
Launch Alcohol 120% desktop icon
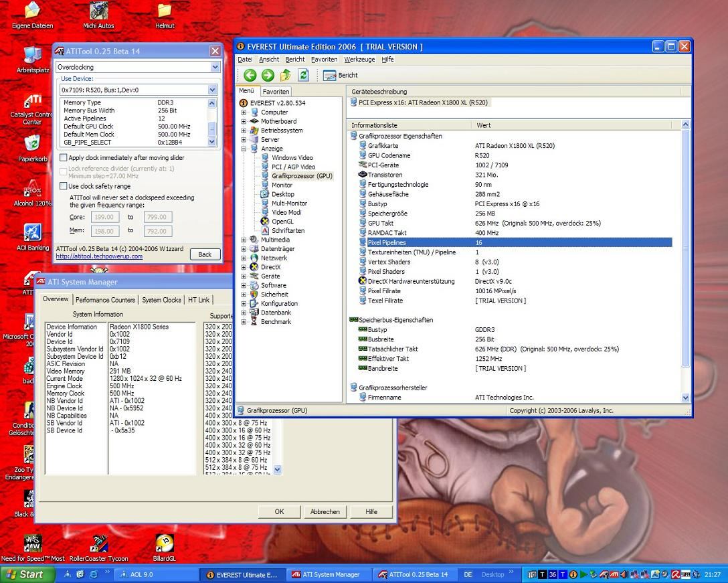33,193
